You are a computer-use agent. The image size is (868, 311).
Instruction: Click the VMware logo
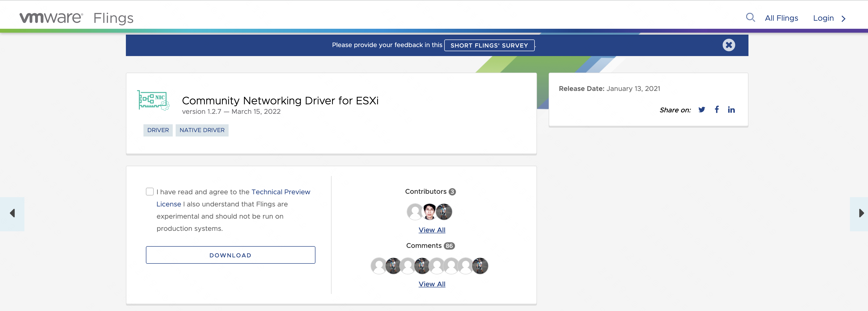point(51,18)
